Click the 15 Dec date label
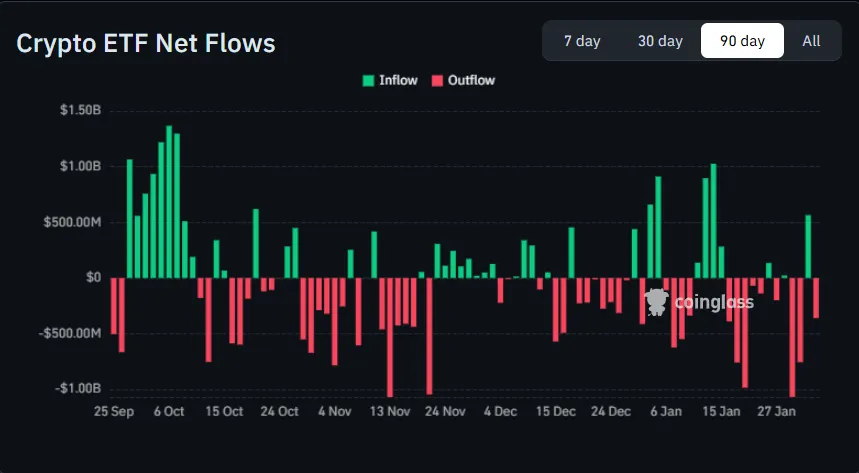The height and width of the screenshot is (473, 859). [556, 412]
